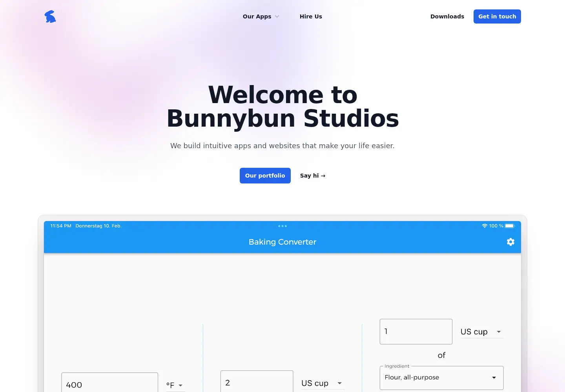Click the quantity field containing 2
The height and width of the screenshot is (392, 565).
[x=257, y=381]
